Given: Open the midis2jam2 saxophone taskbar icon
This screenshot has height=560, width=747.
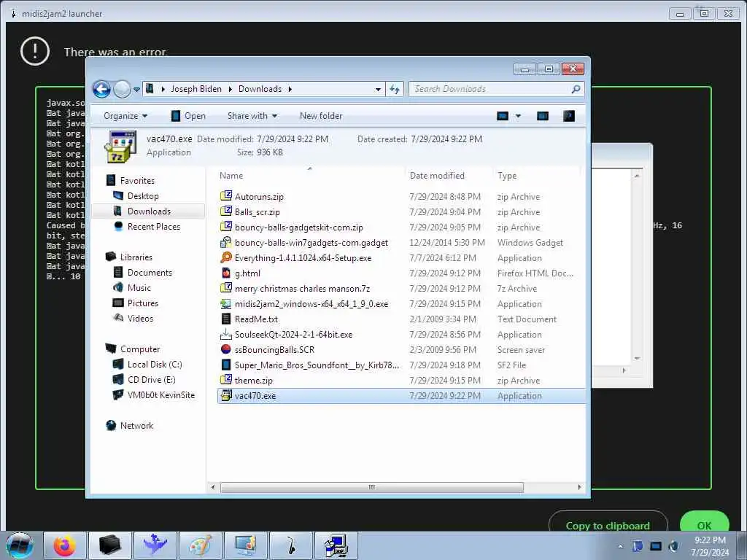Looking at the screenshot, I should (x=290, y=545).
